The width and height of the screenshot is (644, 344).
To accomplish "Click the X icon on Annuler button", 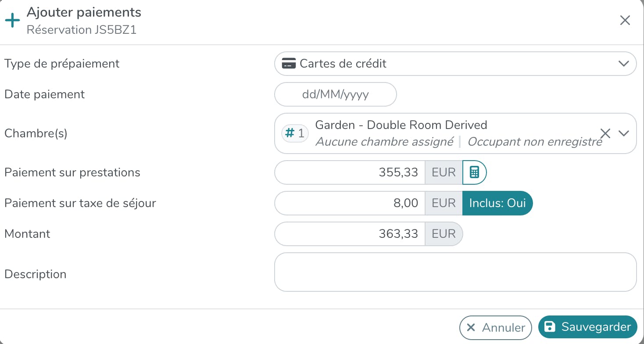I will tap(471, 328).
